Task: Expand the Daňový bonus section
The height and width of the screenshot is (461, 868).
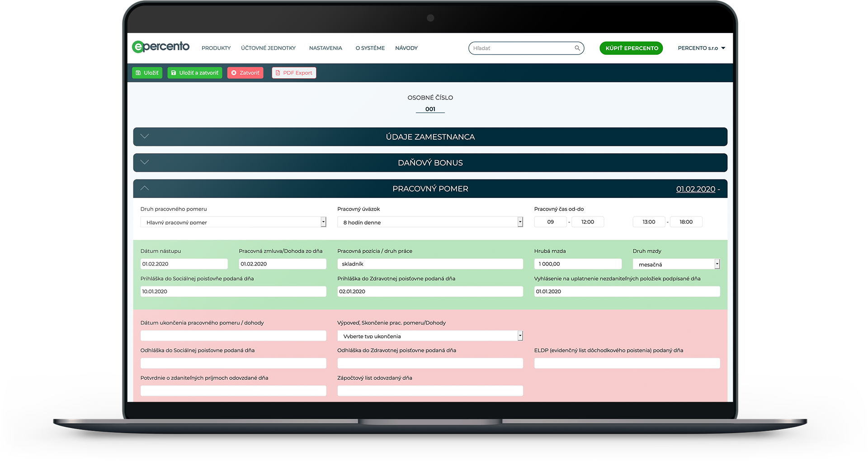Action: [430, 163]
